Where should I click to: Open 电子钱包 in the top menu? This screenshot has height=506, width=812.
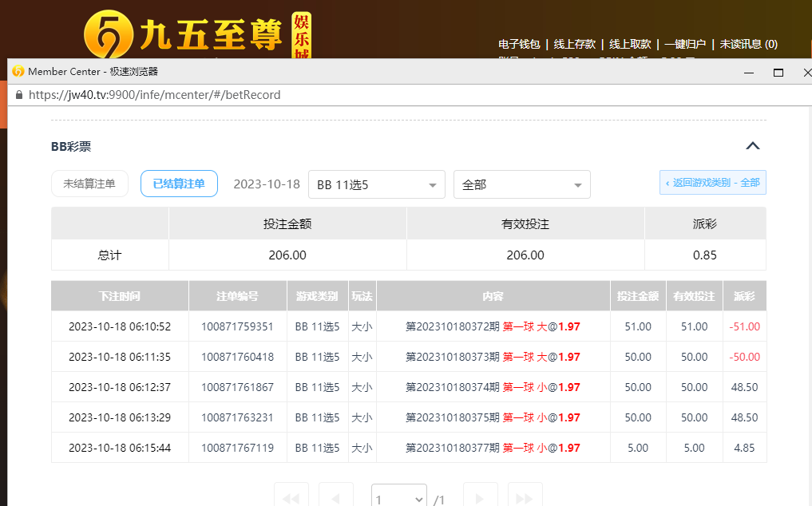519,44
